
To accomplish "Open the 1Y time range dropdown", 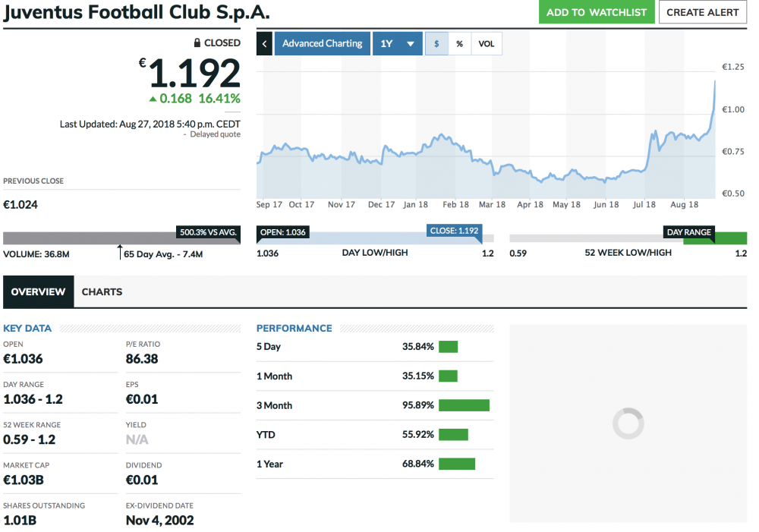I will [x=397, y=44].
